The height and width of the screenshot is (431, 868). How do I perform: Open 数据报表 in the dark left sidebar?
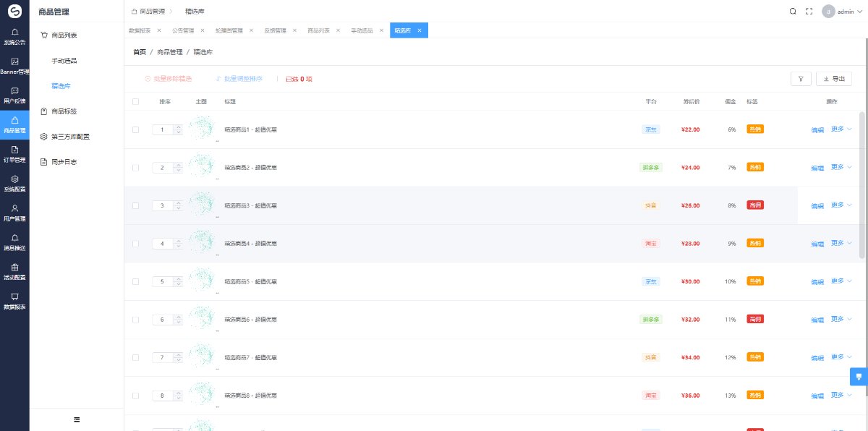tap(14, 301)
